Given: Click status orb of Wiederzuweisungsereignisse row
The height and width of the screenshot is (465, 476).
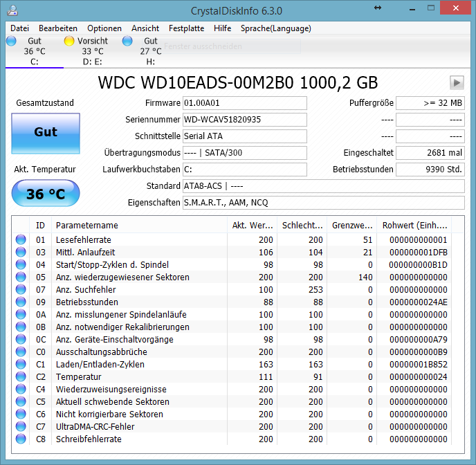Looking at the screenshot, I should click(x=21, y=389).
